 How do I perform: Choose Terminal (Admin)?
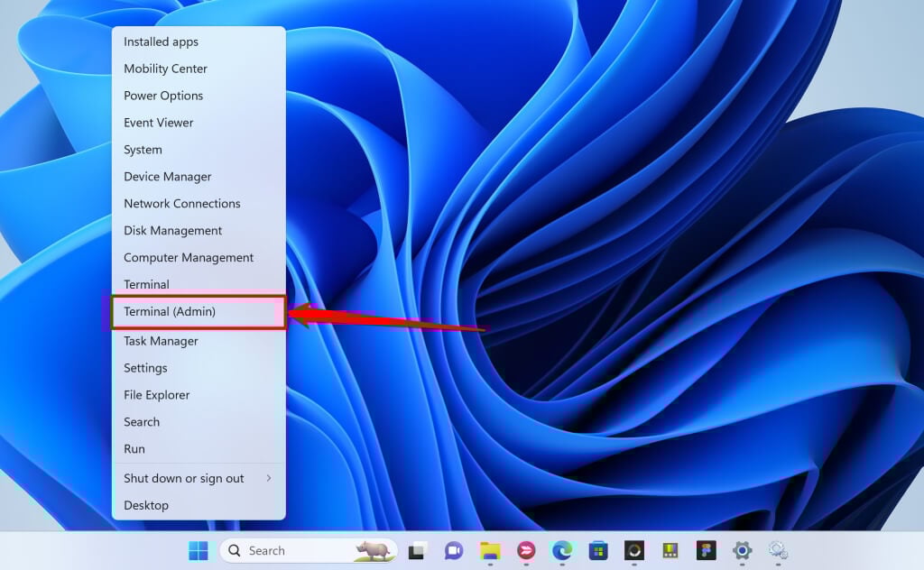coord(199,312)
